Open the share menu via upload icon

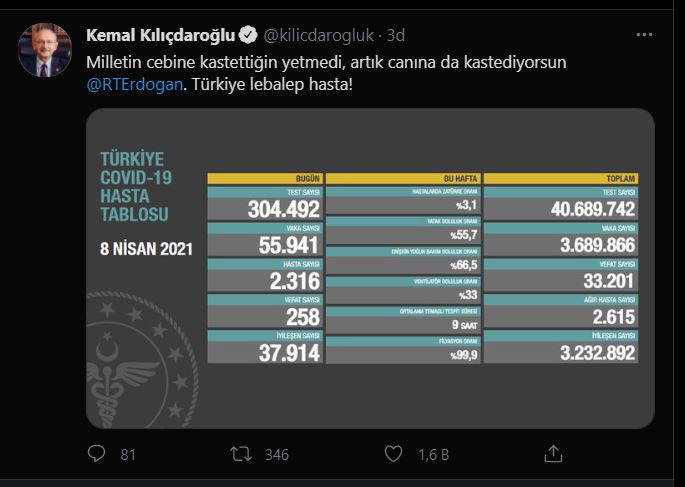[x=551, y=454]
